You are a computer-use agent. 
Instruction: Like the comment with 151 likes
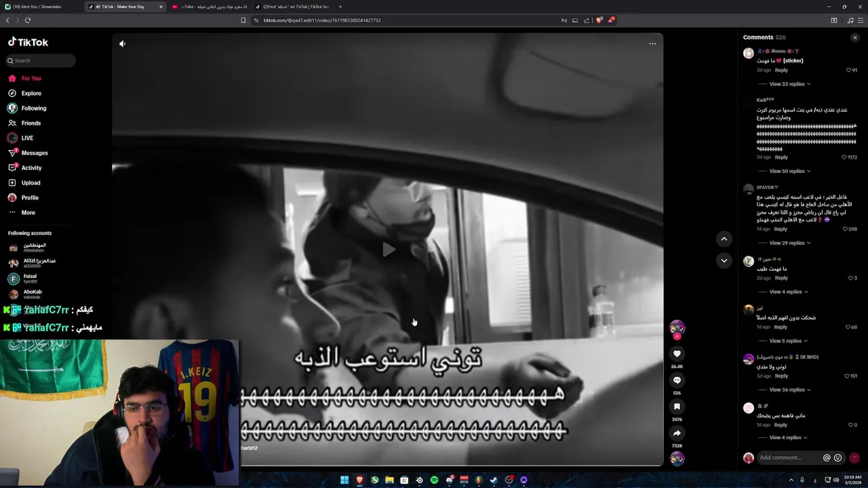point(847,376)
